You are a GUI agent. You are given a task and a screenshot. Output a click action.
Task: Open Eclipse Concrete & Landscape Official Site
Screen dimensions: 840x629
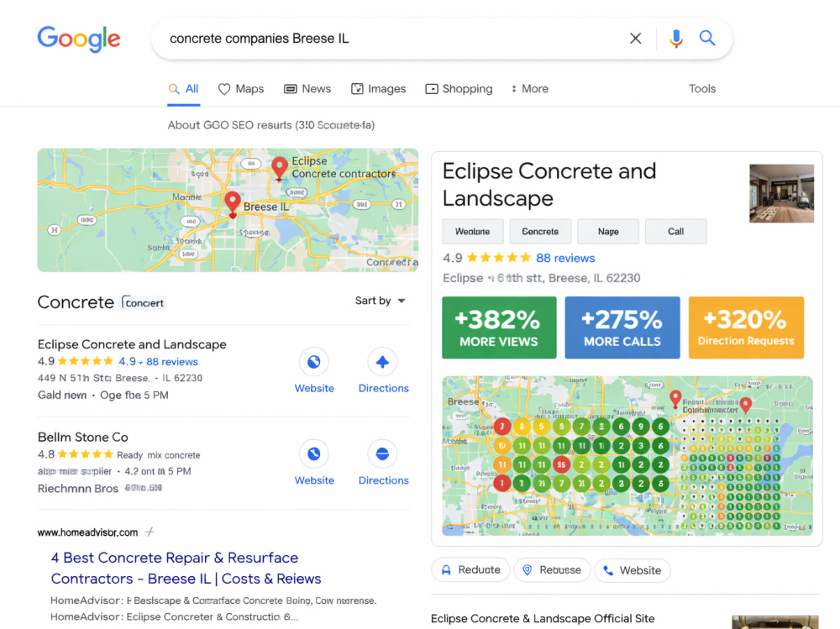tap(543, 618)
